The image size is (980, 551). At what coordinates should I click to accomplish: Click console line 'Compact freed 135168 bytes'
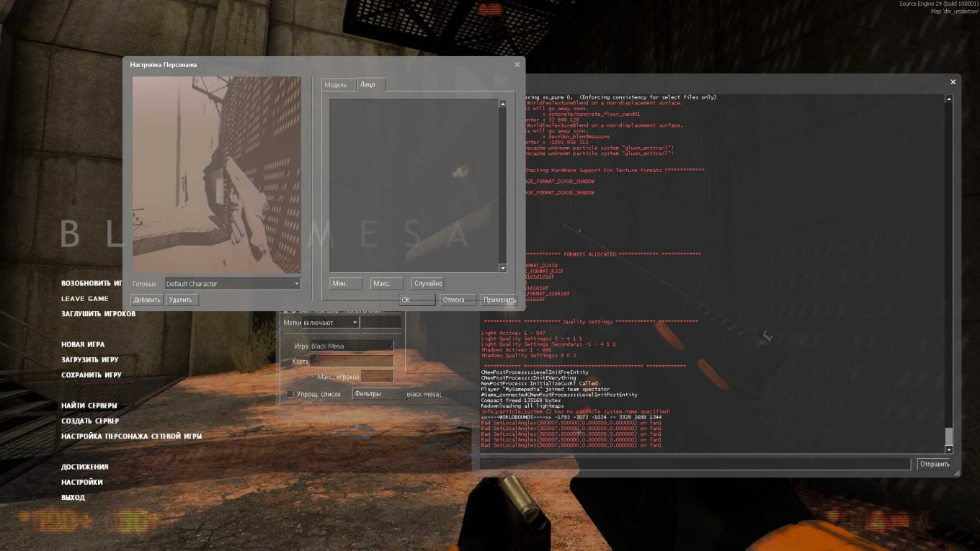click(520, 400)
